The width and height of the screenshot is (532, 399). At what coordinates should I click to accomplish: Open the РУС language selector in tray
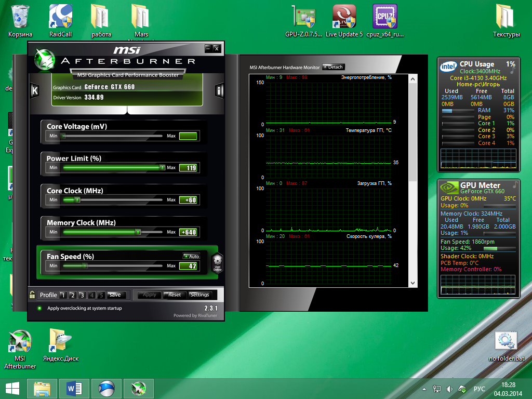pyautogui.click(x=479, y=389)
